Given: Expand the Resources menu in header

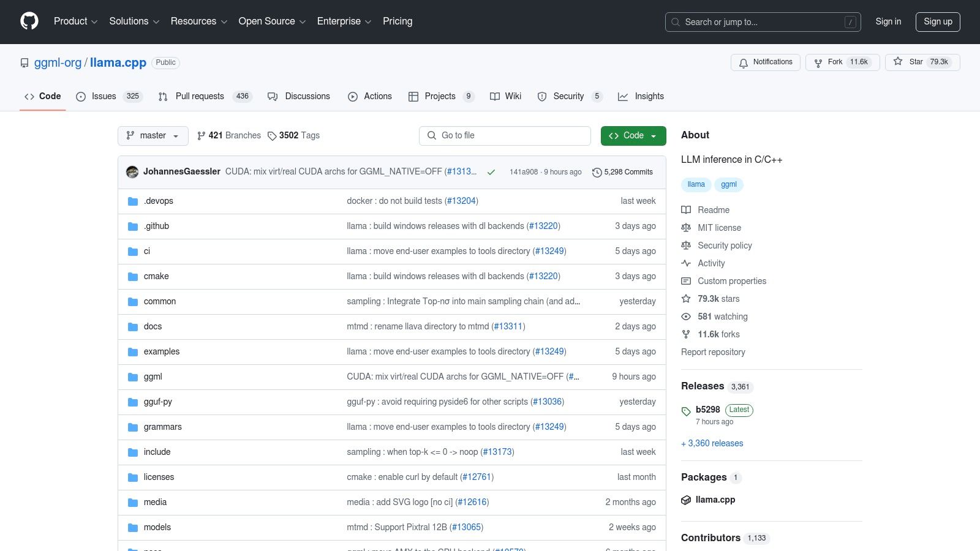Looking at the screenshot, I should pyautogui.click(x=199, y=21).
